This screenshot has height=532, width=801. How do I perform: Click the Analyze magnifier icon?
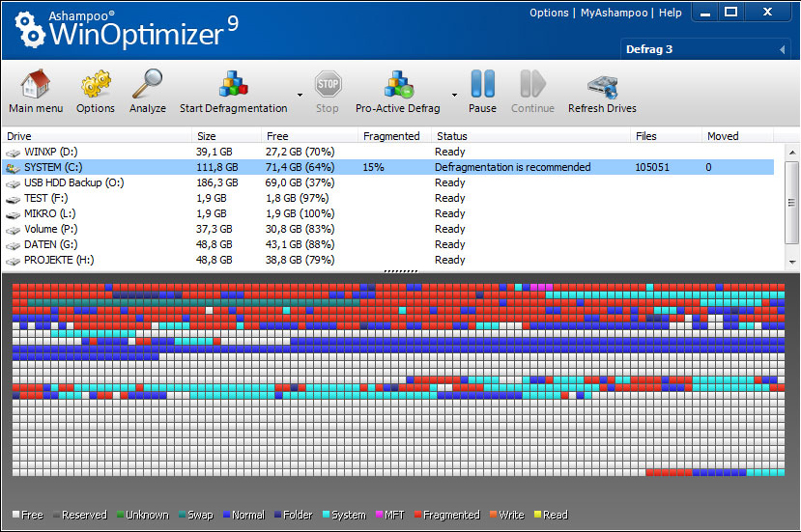(148, 85)
